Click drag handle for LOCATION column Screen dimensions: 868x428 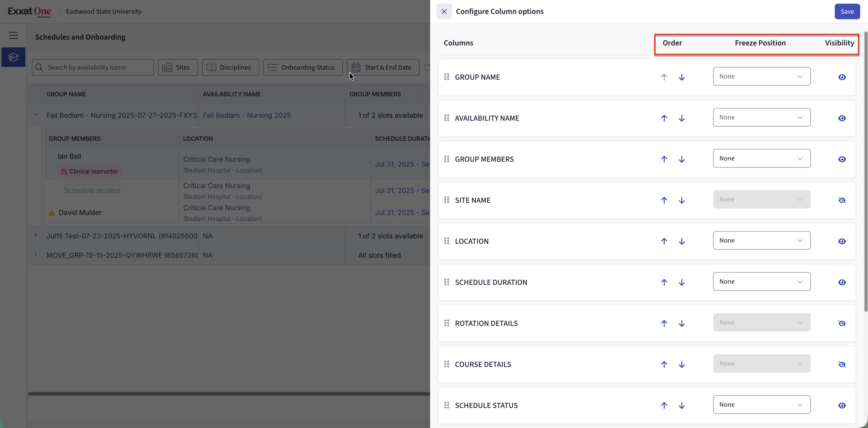click(x=446, y=241)
